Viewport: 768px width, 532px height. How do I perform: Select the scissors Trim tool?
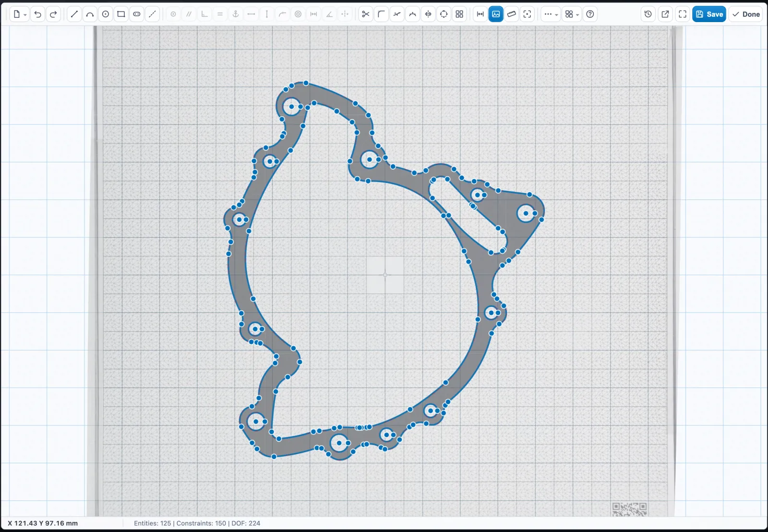tap(366, 14)
